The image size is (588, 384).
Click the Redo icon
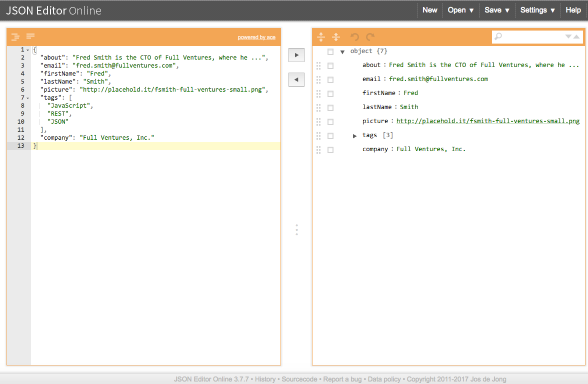point(369,37)
